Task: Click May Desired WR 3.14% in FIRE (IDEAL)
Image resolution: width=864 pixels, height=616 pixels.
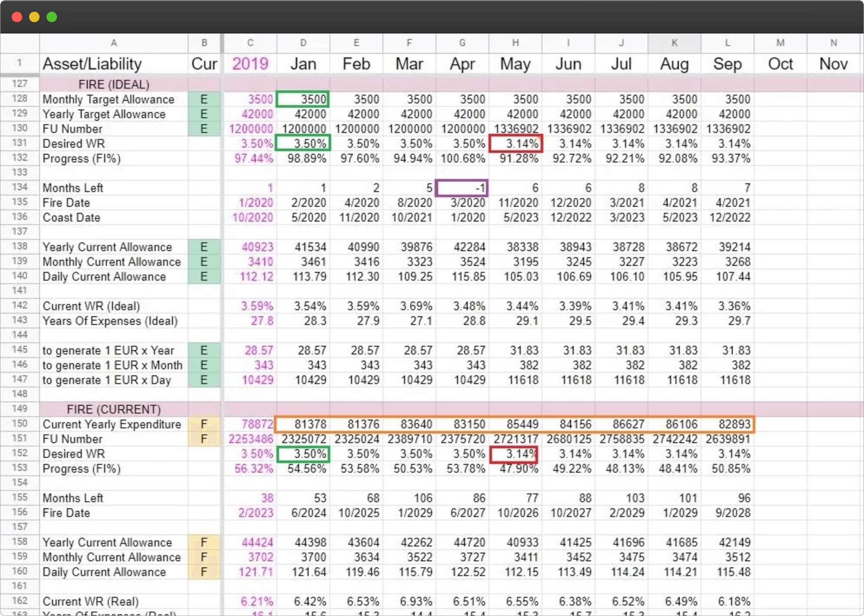Action: tap(515, 143)
